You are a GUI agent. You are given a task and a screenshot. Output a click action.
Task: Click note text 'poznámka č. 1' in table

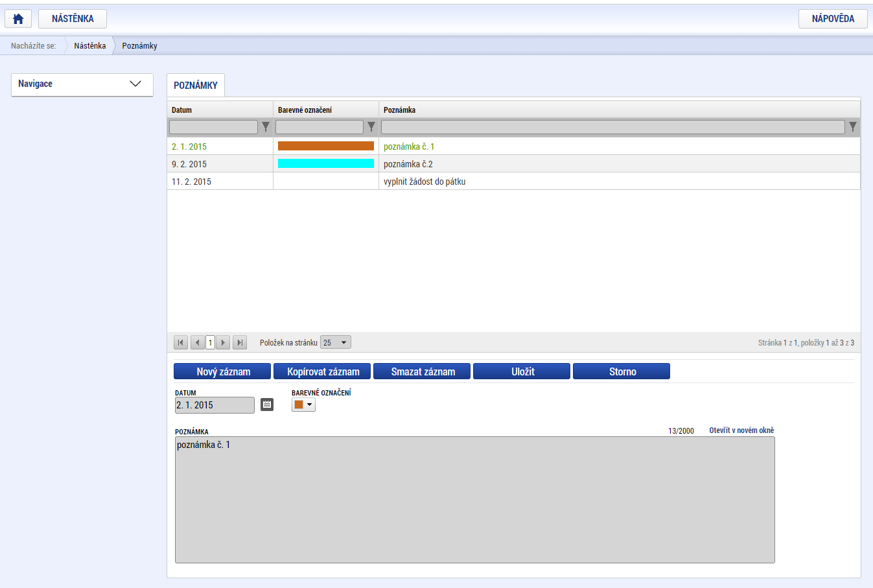[409, 147]
